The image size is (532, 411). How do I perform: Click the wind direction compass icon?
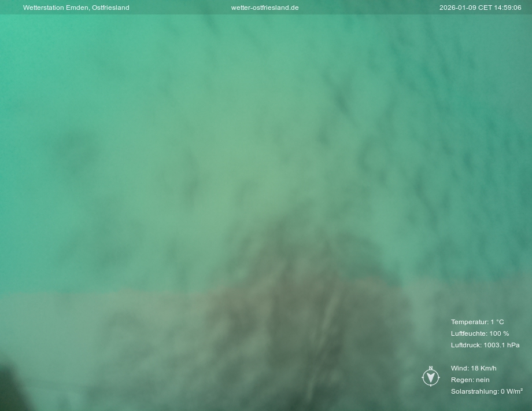coord(430,377)
